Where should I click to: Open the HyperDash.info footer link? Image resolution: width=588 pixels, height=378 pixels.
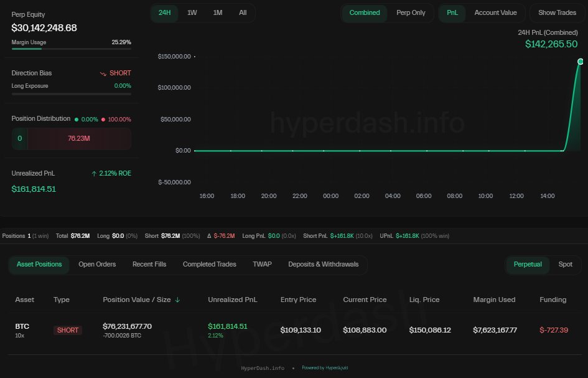point(263,368)
